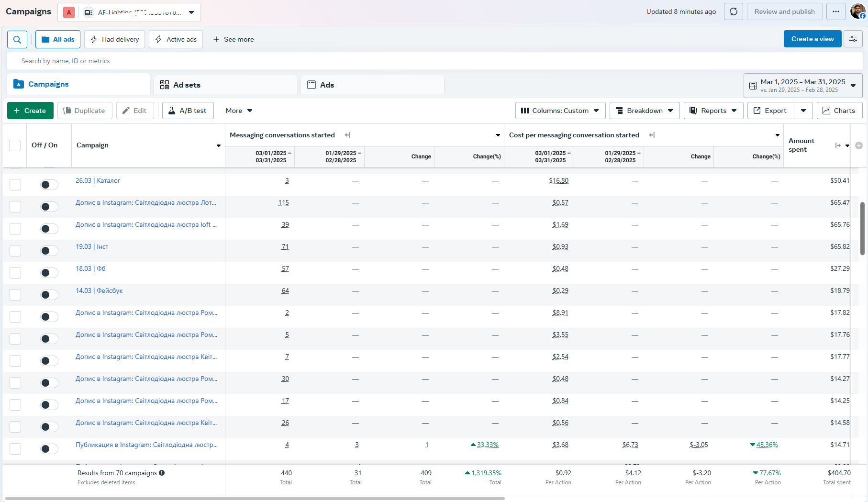Screen dimensions: 868x502
Task: Toggle the 18.03 | Фб campaign switch
Action: (49, 273)
